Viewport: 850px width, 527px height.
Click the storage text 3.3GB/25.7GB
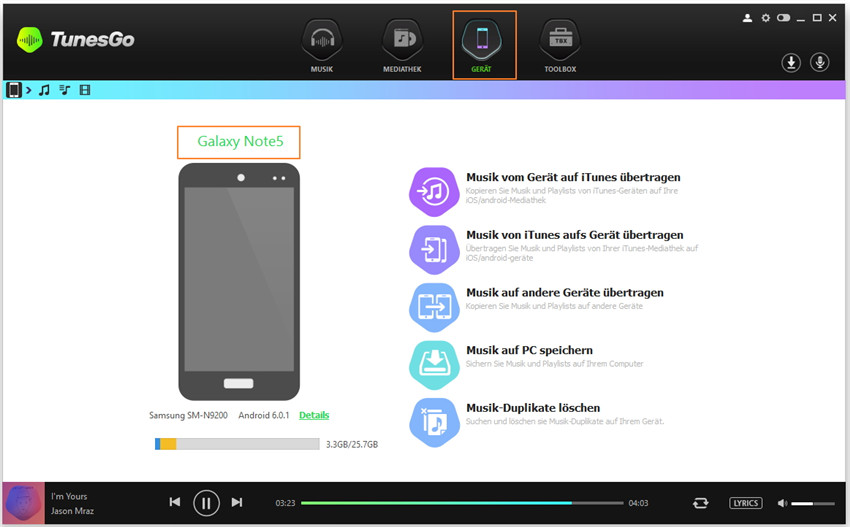(352, 445)
